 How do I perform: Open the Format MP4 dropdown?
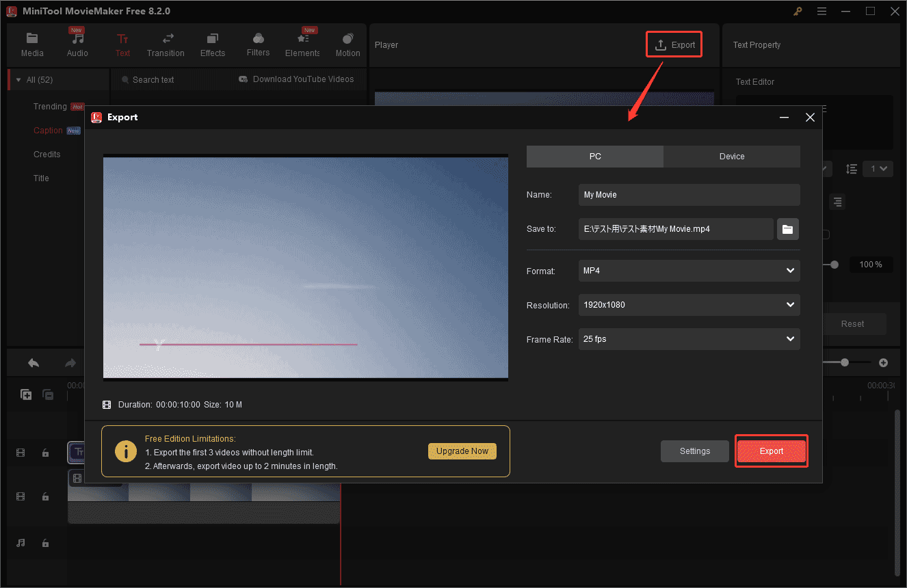coord(689,271)
